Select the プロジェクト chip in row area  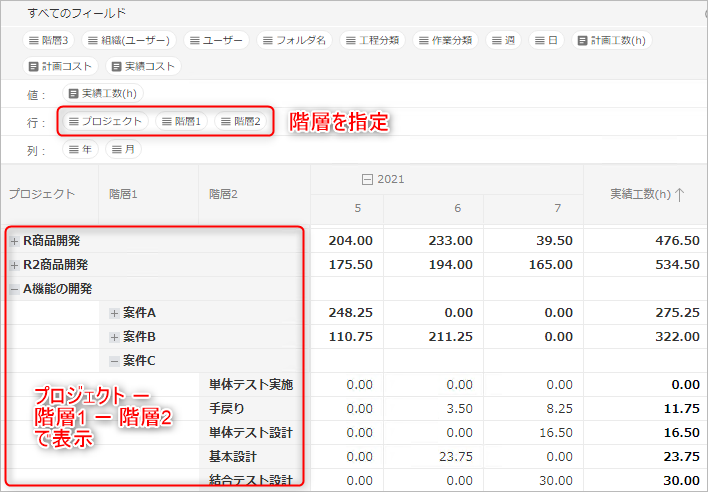[105, 122]
